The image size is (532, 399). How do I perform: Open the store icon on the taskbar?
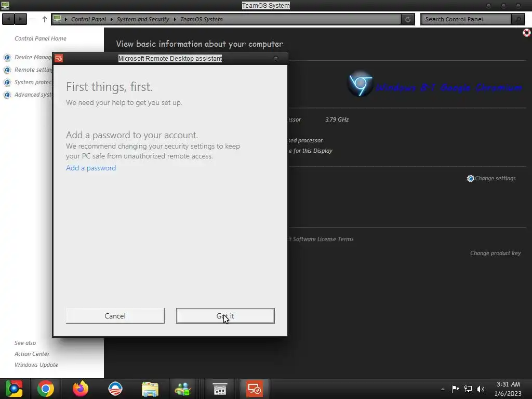tap(220, 389)
